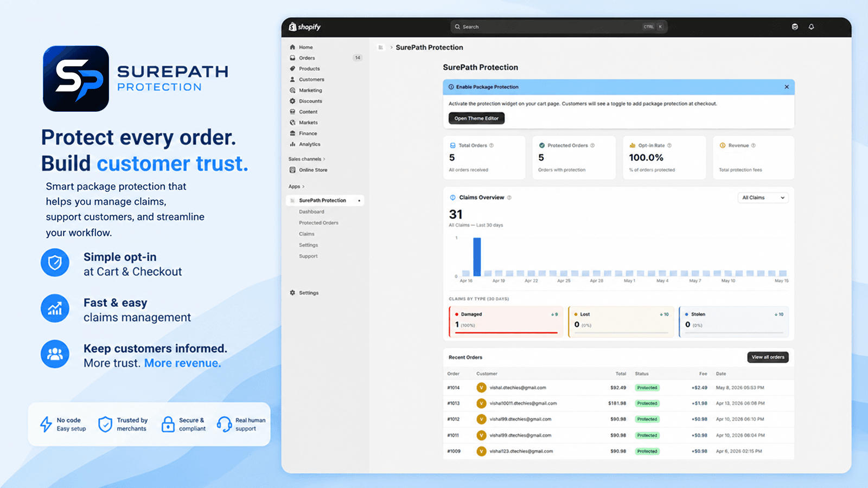Screen dimensions: 868x488
Task: Click the info icon next to Total Orders
Action: [x=492, y=145]
